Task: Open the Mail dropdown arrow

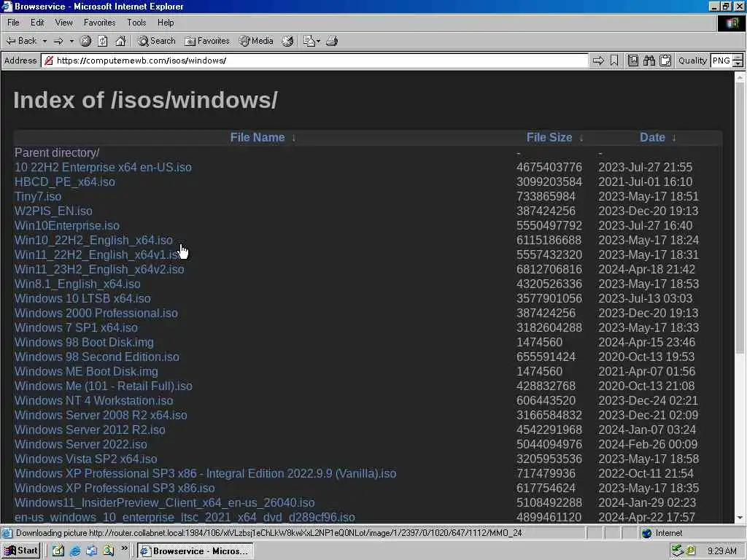Action: (x=318, y=41)
